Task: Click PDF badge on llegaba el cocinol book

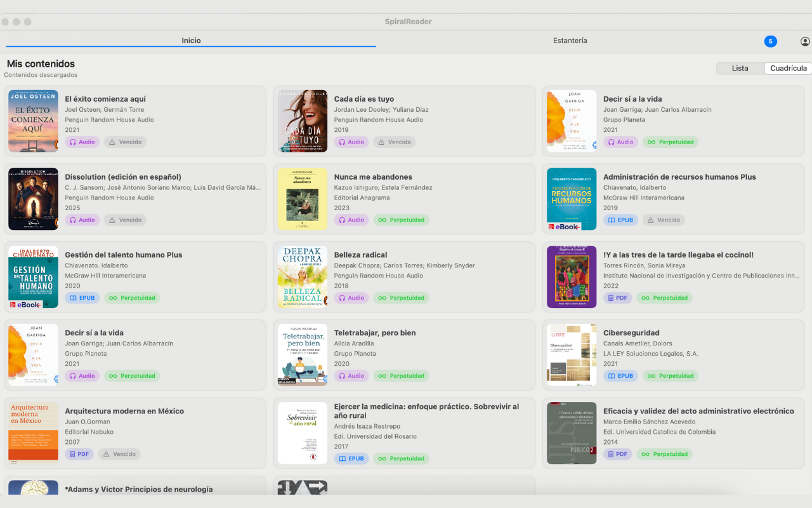Action: pos(618,298)
